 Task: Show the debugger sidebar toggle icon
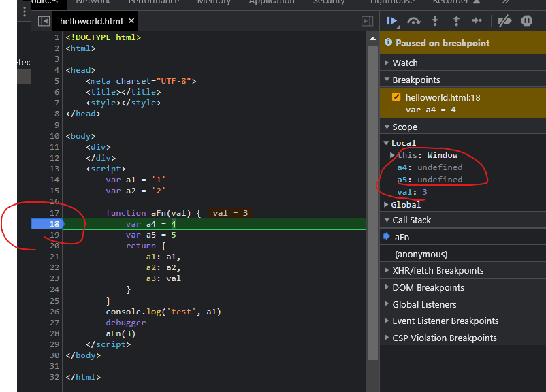click(367, 22)
